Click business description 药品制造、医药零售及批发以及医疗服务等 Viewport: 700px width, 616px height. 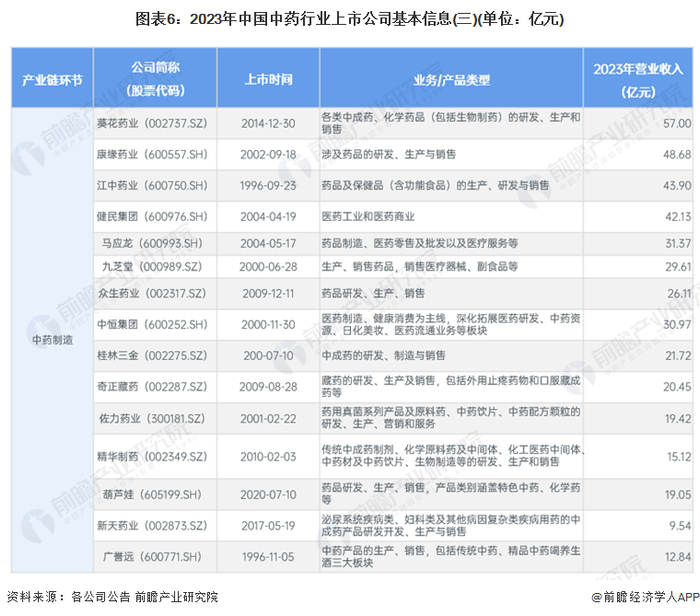(x=420, y=243)
